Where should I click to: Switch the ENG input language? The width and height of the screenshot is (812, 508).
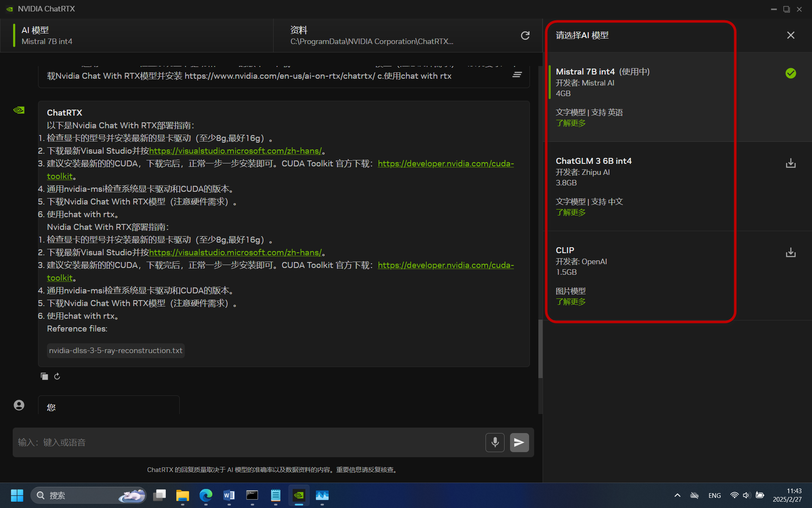[715, 495]
